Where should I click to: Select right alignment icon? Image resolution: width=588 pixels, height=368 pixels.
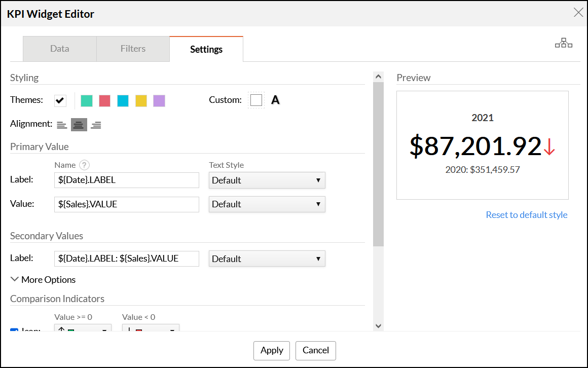point(96,125)
